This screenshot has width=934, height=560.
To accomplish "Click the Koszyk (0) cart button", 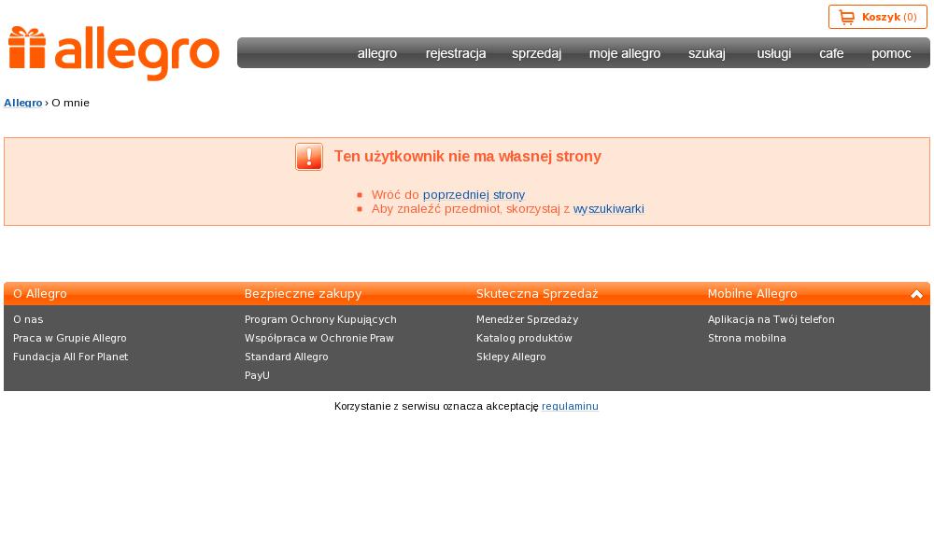I will click(x=877, y=17).
